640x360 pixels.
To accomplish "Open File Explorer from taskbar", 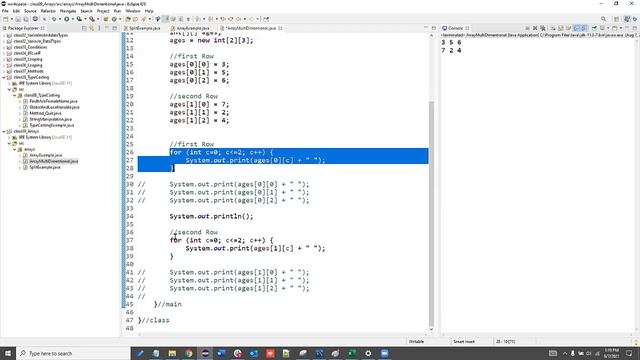I will click(172, 353).
